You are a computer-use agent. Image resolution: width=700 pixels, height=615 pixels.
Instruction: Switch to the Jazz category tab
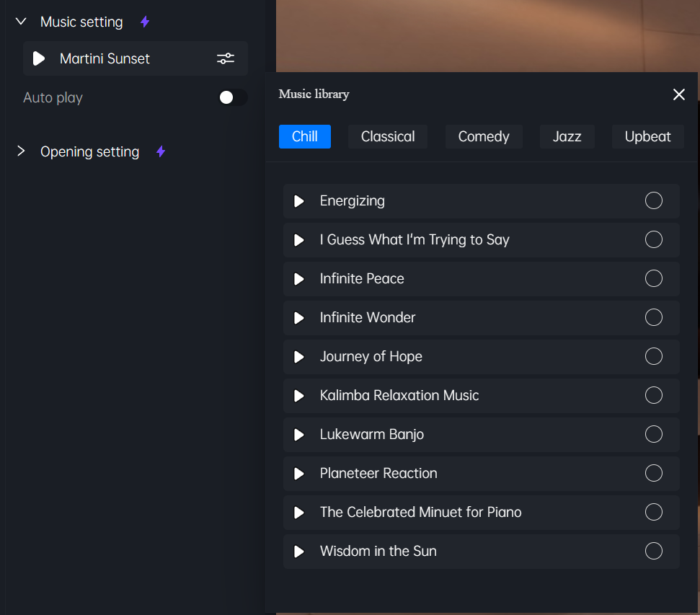coord(567,136)
